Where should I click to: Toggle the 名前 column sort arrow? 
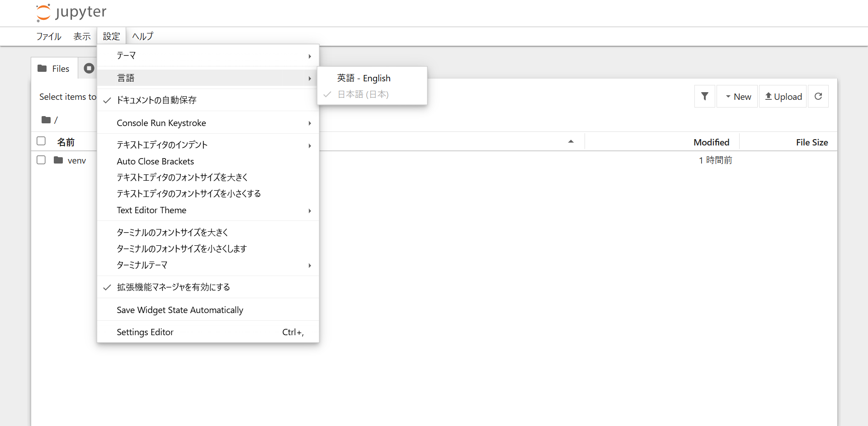pyautogui.click(x=571, y=141)
